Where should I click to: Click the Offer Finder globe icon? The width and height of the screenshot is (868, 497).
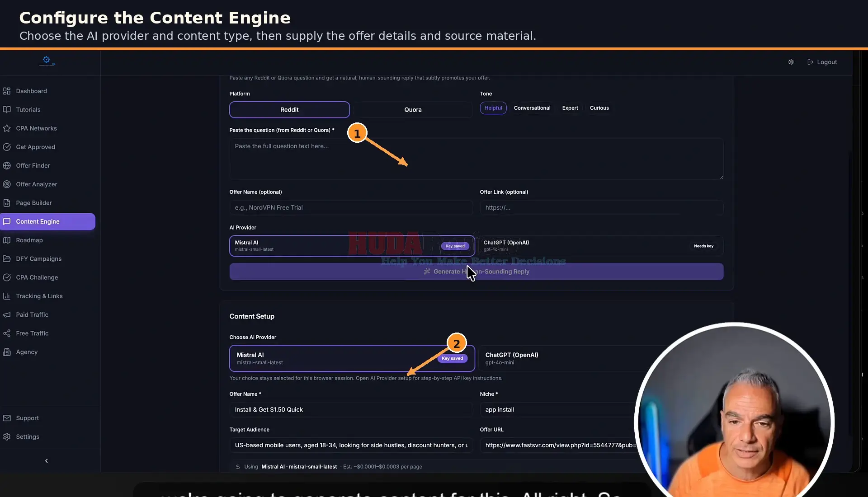click(x=7, y=166)
